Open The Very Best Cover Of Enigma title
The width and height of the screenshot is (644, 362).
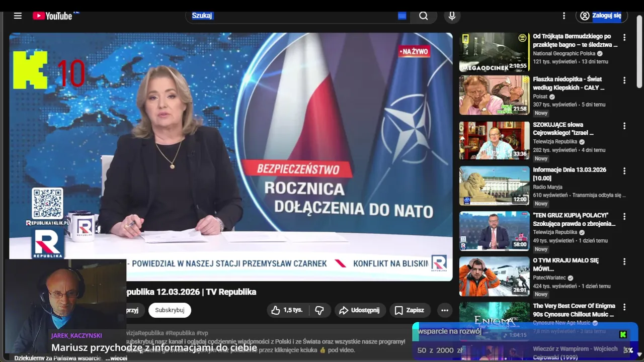(574, 310)
